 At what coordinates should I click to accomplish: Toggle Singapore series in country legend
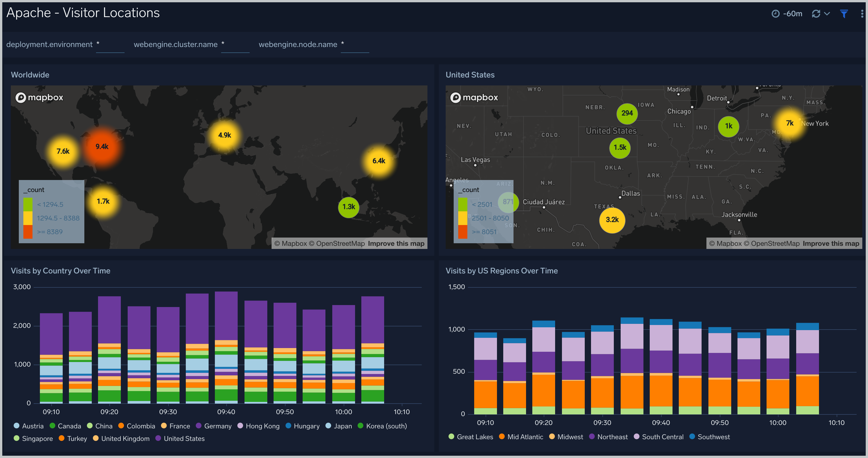33,438
